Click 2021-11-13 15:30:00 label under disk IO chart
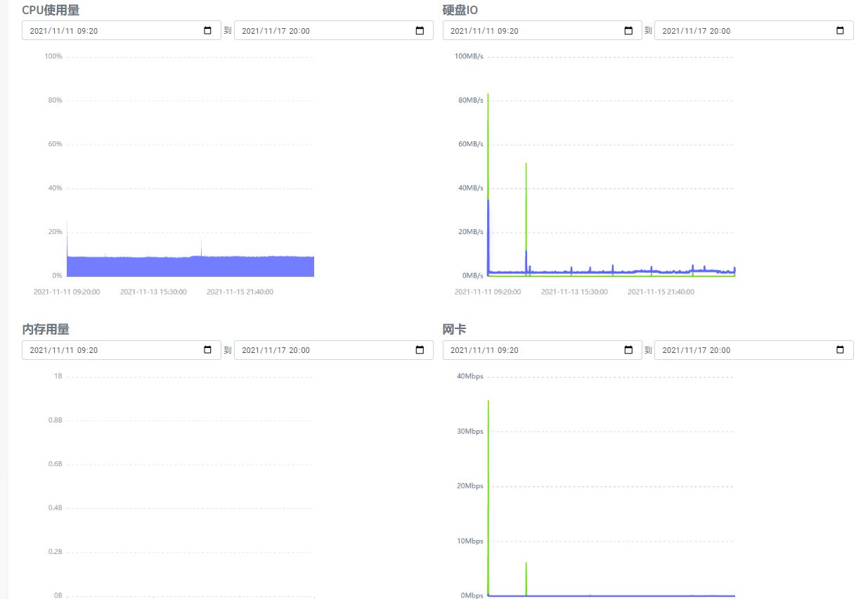Screen dimensions: 868x599 tap(574, 292)
